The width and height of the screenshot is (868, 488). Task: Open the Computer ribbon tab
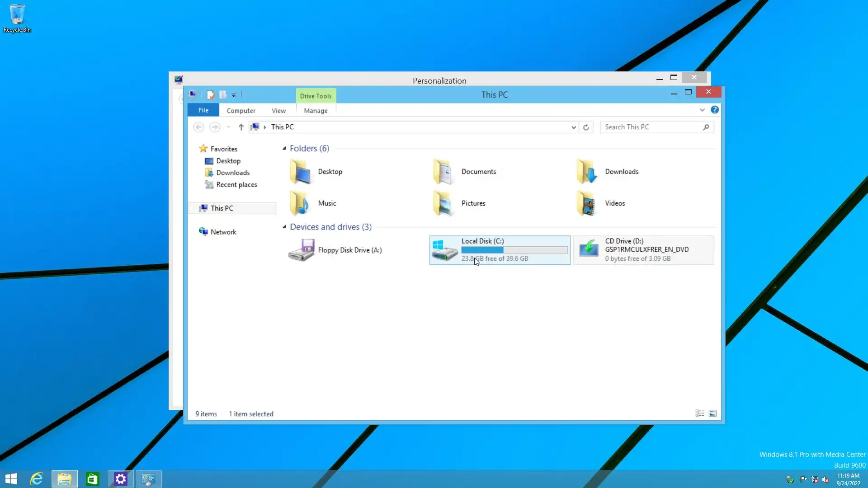[x=241, y=110]
